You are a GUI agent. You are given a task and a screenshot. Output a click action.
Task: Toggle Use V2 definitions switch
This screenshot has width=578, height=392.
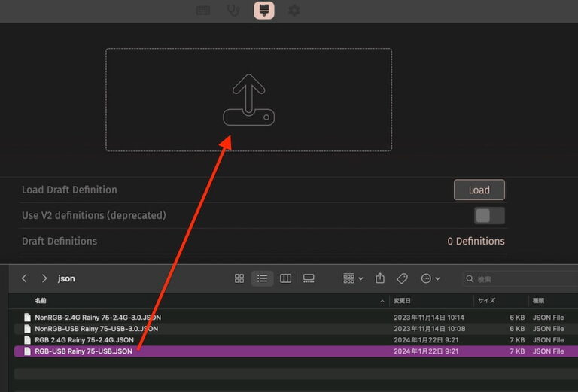489,216
